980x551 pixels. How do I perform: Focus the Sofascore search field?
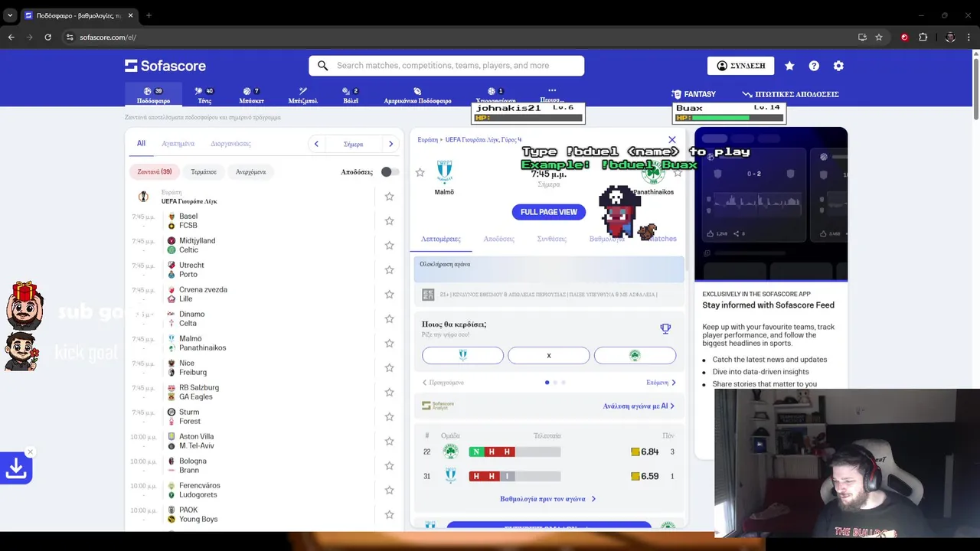tap(446, 66)
